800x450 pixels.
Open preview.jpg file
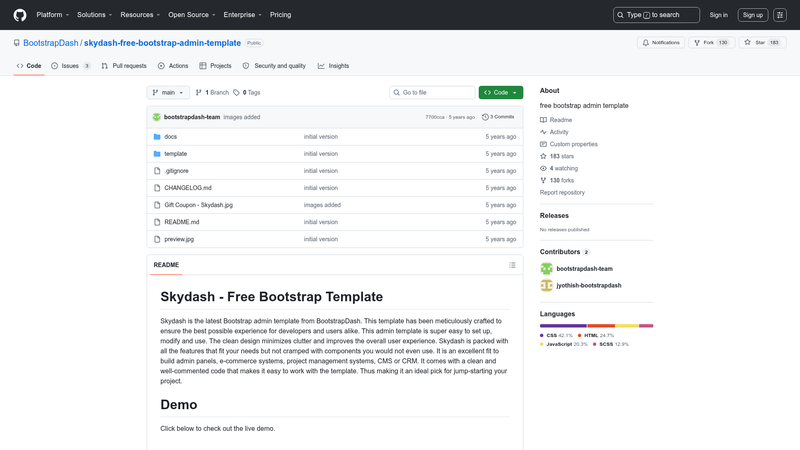[179, 239]
